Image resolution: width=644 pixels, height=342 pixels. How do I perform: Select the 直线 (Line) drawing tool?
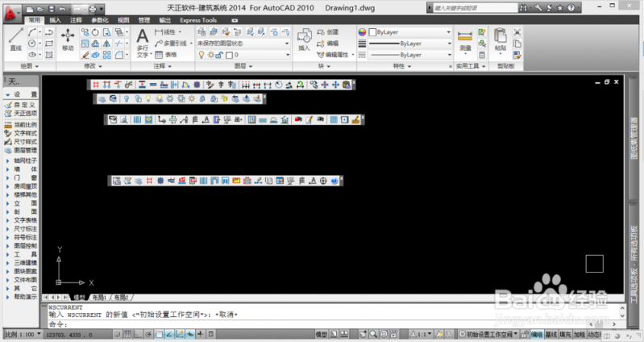pyautogui.click(x=15, y=40)
